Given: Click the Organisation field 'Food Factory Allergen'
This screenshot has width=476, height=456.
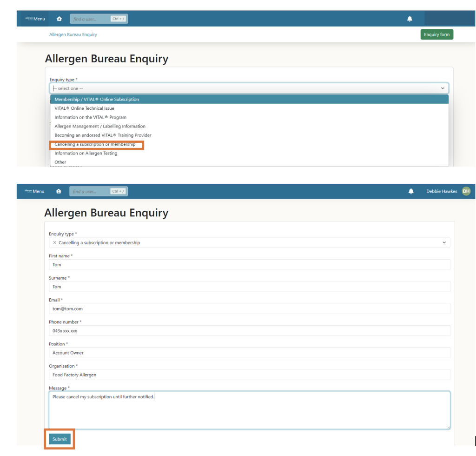Looking at the screenshot, I should (249, 375).
